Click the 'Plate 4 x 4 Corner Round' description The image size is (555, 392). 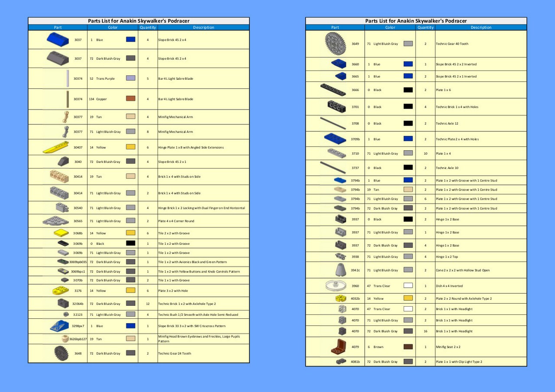tap(176, 221)
